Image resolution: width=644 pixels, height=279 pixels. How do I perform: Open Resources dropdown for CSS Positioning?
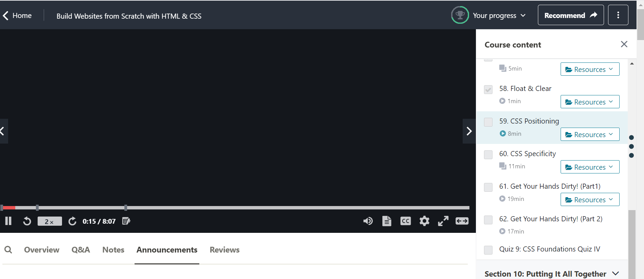click(590, 134)
